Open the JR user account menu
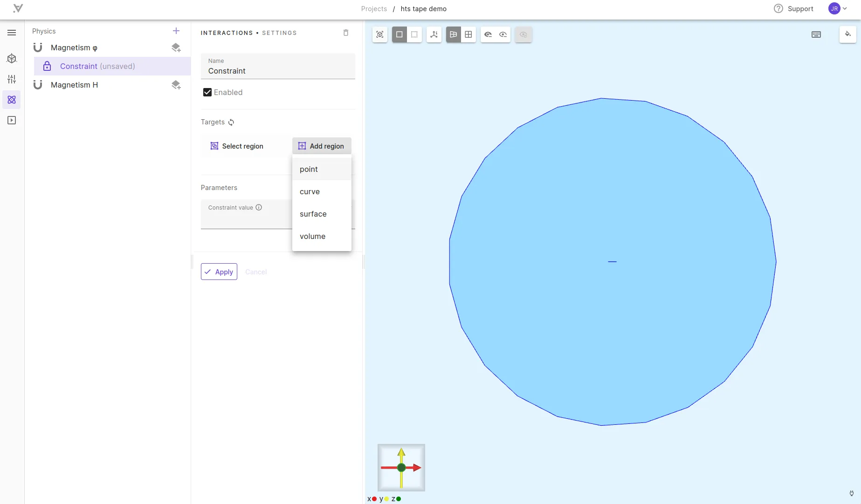Viewport: 861px width, 504px height. tap(838, 8)
